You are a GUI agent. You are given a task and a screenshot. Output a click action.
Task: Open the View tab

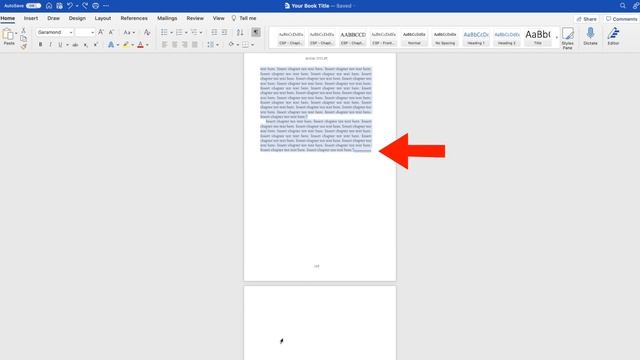pyautogui.click(x=218, y=18)
